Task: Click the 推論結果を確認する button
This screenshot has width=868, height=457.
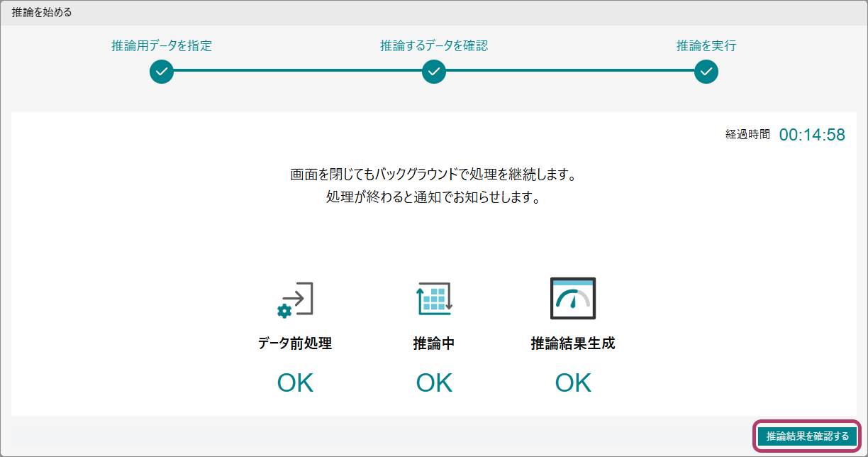Action: tap(808, 436)
